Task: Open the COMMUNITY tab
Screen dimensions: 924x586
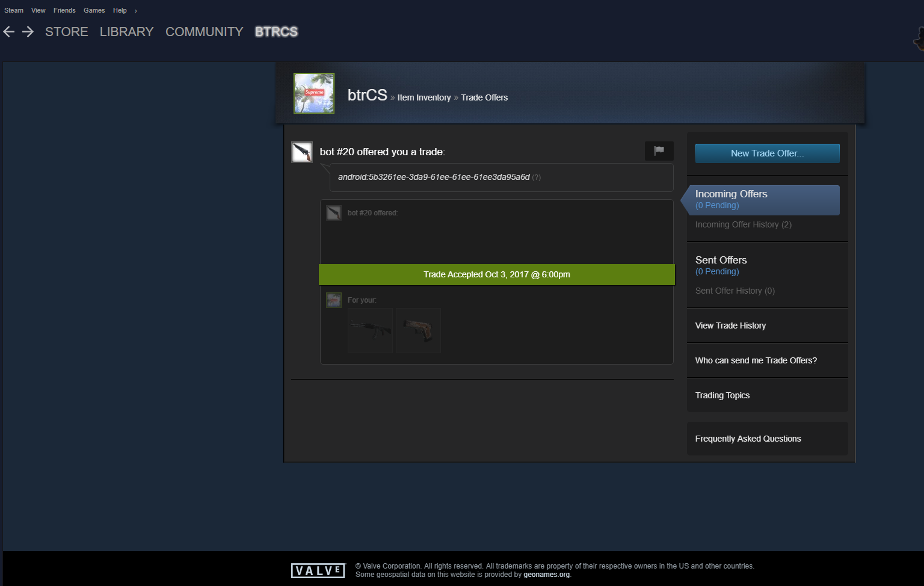Action: pyautogui.click(x=205, y=32)
